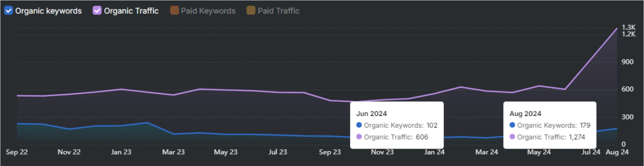Click the purple dot in Jun 2024 tooltip

coord(359,137)
